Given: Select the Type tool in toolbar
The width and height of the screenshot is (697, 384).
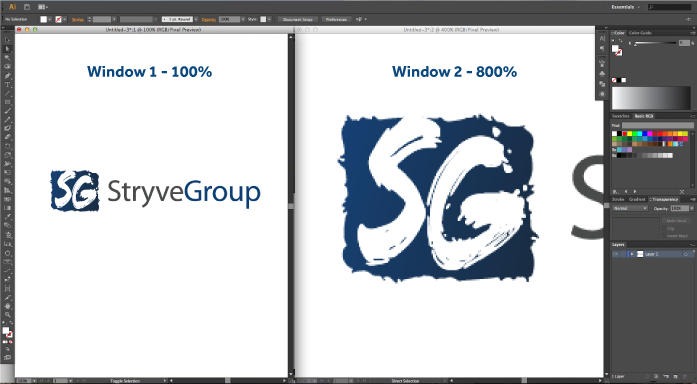Looking at the screenshot, I should (x=8, y=84).
